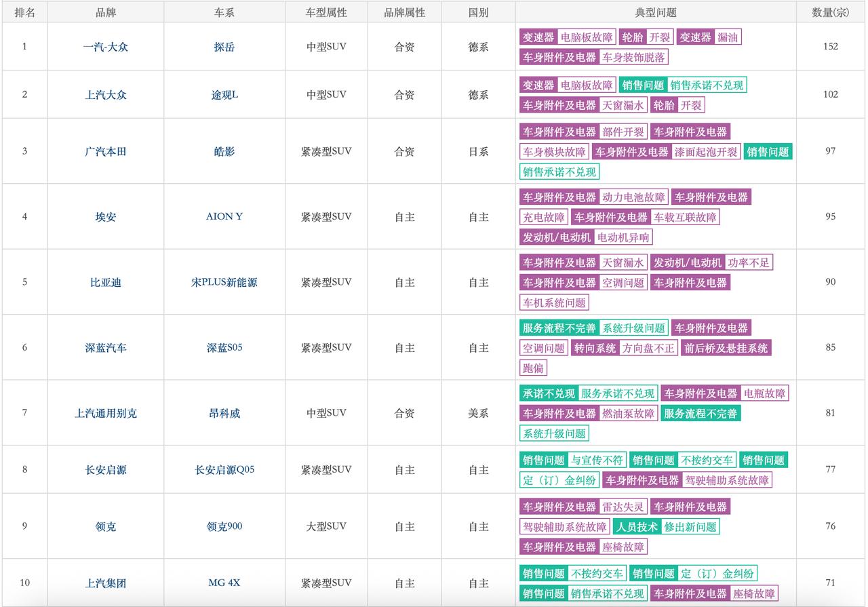Screen dimensions: 868x607
Task: Open the 上汽大众 brand link
Action: pos(105,95)
